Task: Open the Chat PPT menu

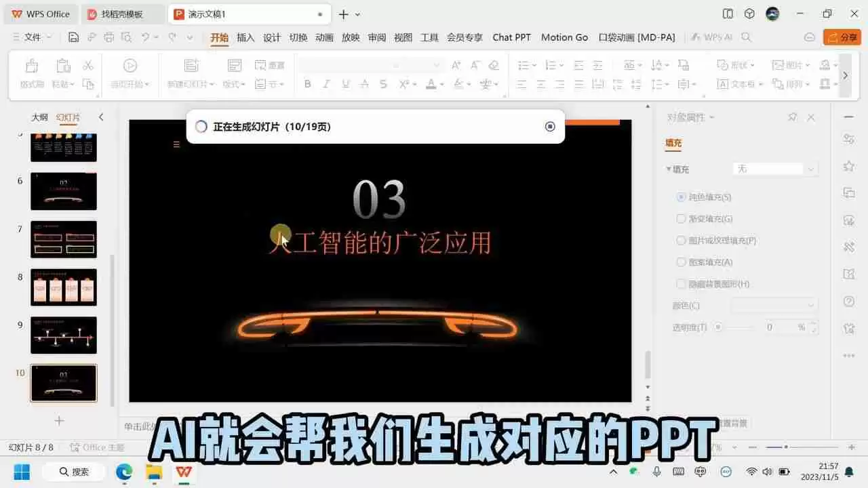Action: point(511,37)
